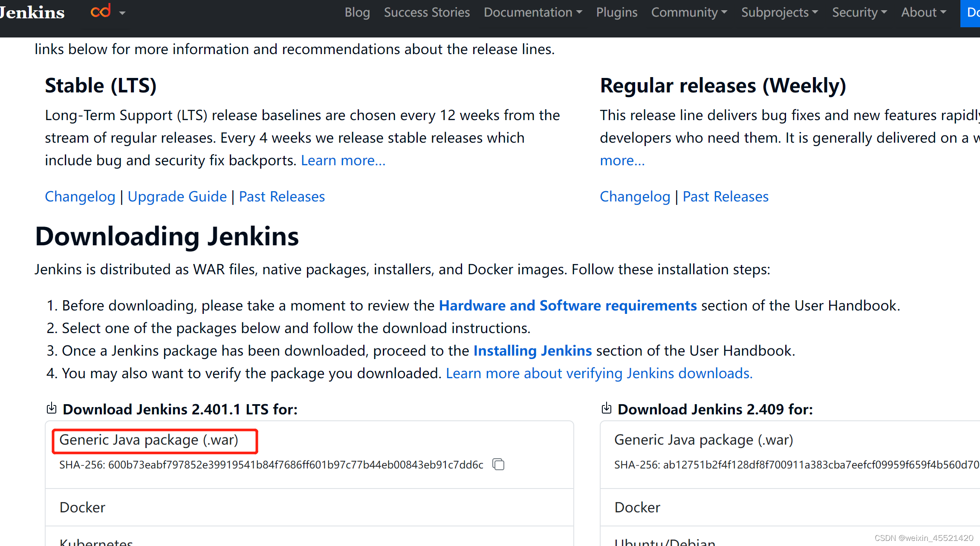Image resolution: width=980 pixels, height=546 pixels.
Task: Open Success Stories in the navigation bar
Action: (427, 12)
